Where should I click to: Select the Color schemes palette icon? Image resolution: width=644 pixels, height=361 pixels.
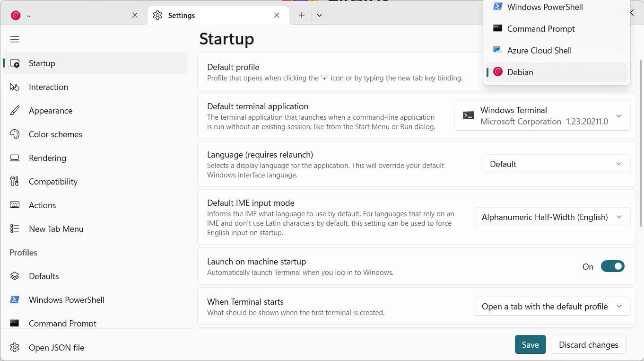pyautogui.click(x=15, y=134)
